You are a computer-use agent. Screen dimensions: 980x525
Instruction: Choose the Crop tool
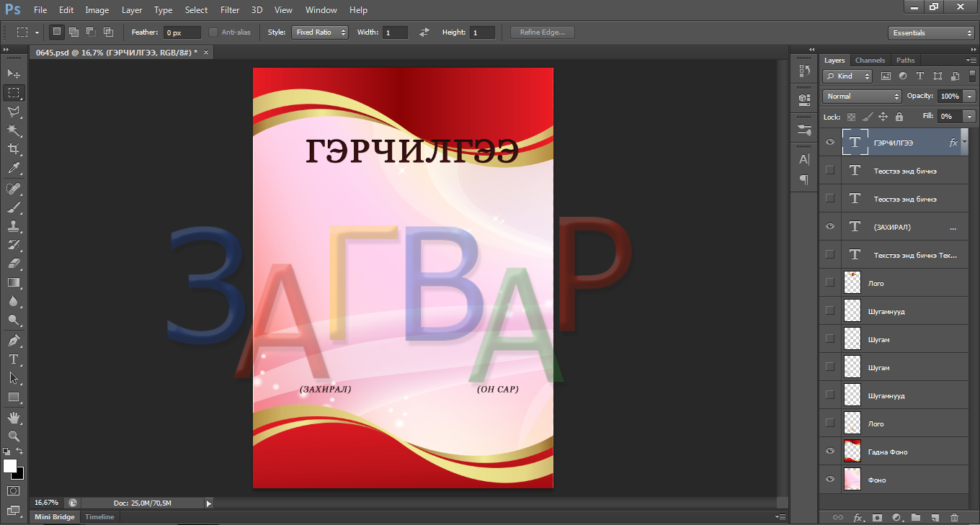click(14, 149)
